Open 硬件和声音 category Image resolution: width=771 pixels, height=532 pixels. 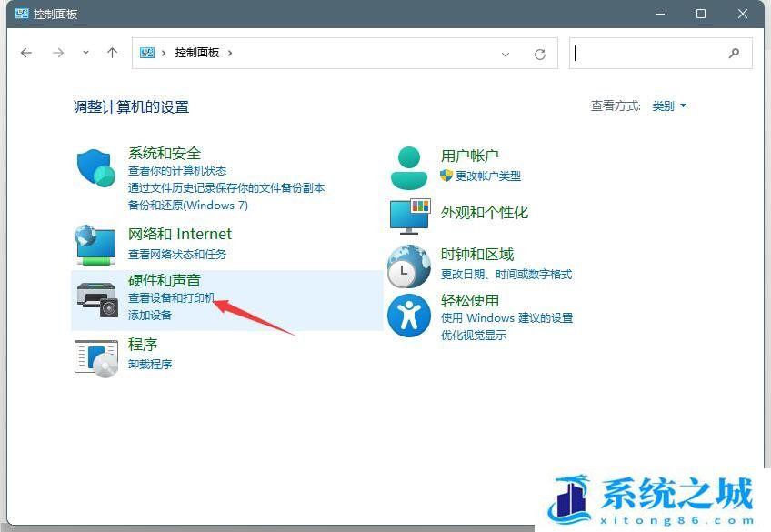click(165, 280)
